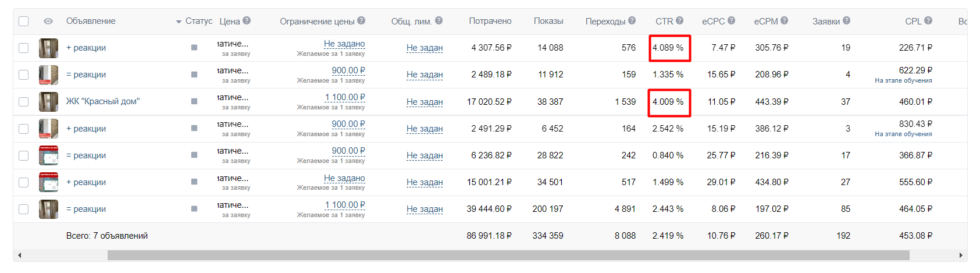Check the box for the 15 001.21 ₽ ad
Screen dimensions: 980x273
point(23,182)
